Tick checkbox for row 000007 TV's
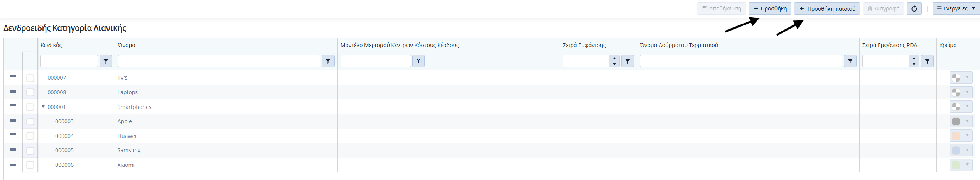 tap(30, 78)
